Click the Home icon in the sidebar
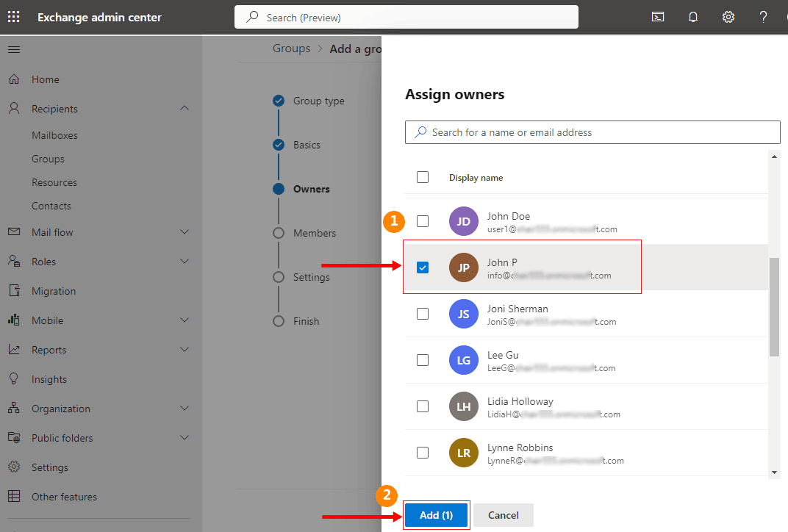The width and height of the screenshot is (788, 532). click(x=14, y=79)
